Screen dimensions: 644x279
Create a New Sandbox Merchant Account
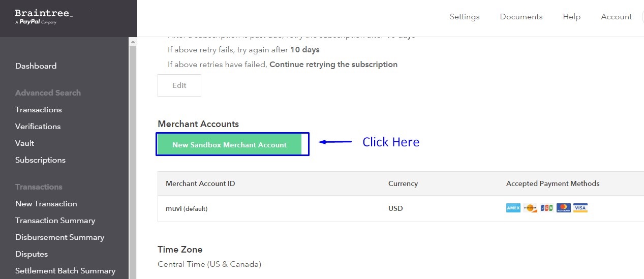coord(229,145)
